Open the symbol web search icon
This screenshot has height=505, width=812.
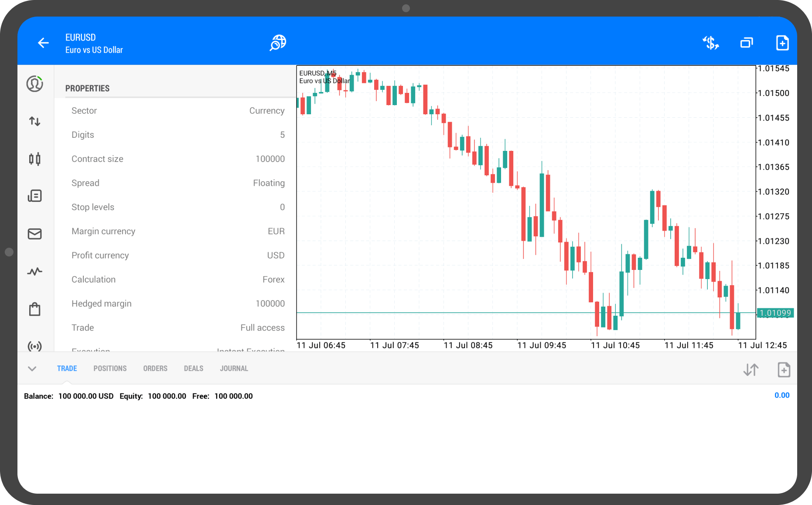278,43
